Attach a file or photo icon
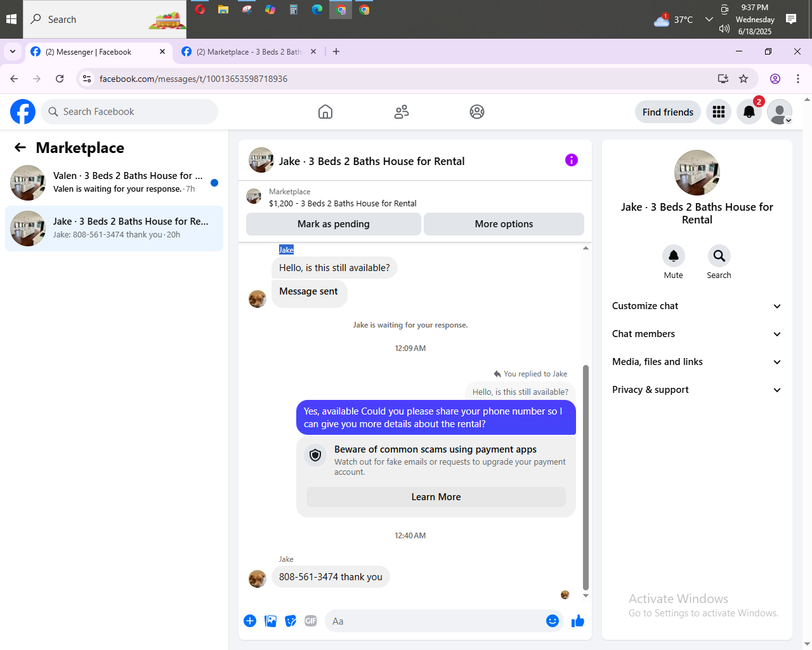This screenshot has width=812, height=650. coord(271,621)
